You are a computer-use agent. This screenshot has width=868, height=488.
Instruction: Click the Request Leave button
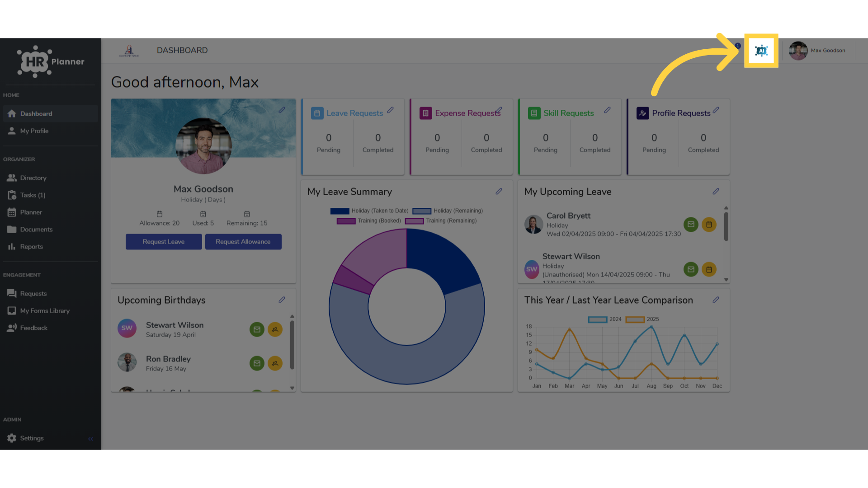pos(164,242)
